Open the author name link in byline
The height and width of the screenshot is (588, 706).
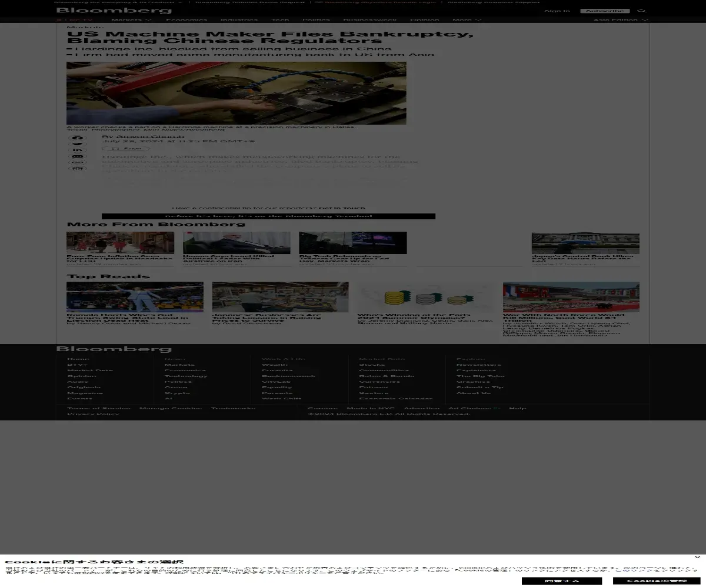[x=151, y=136]
